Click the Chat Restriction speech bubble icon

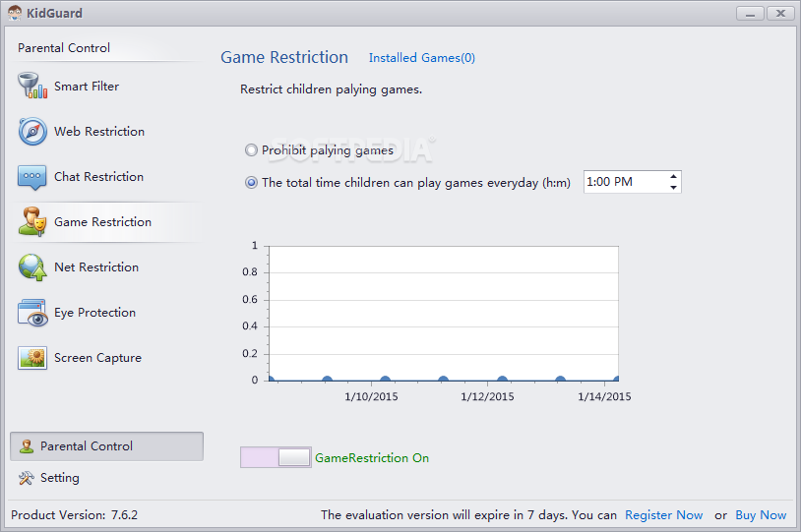coord(31,177)
